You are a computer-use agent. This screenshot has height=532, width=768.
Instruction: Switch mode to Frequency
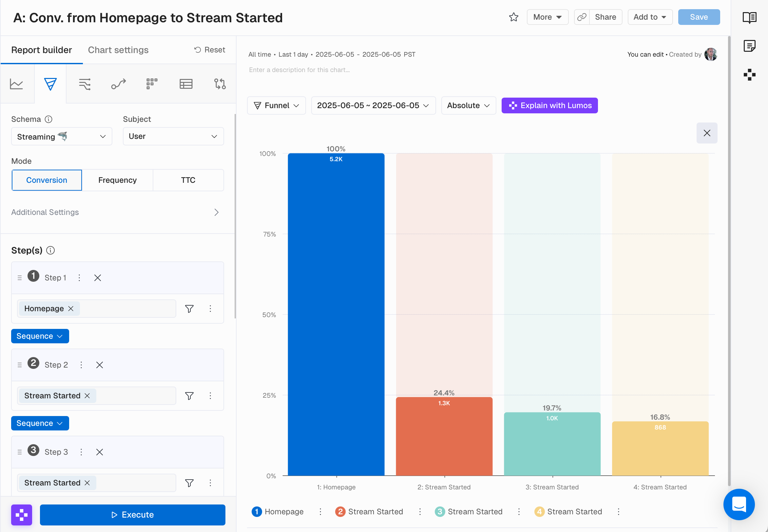click(x=117, y=180)
